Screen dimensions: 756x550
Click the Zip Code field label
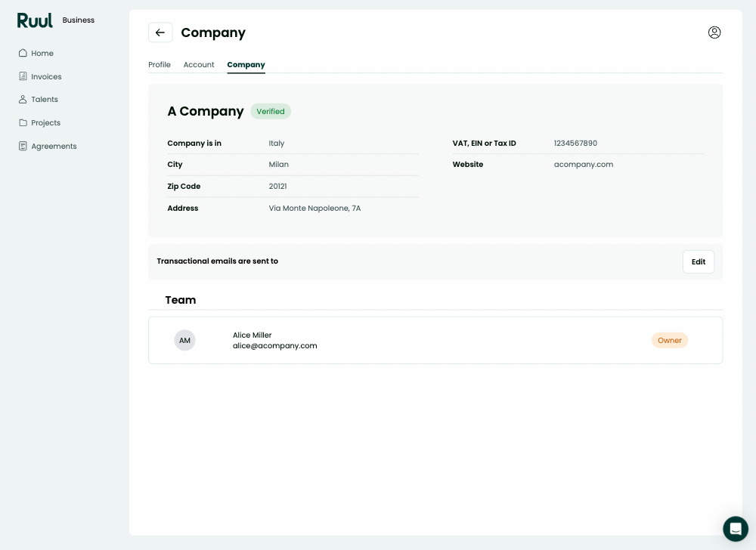184,186
